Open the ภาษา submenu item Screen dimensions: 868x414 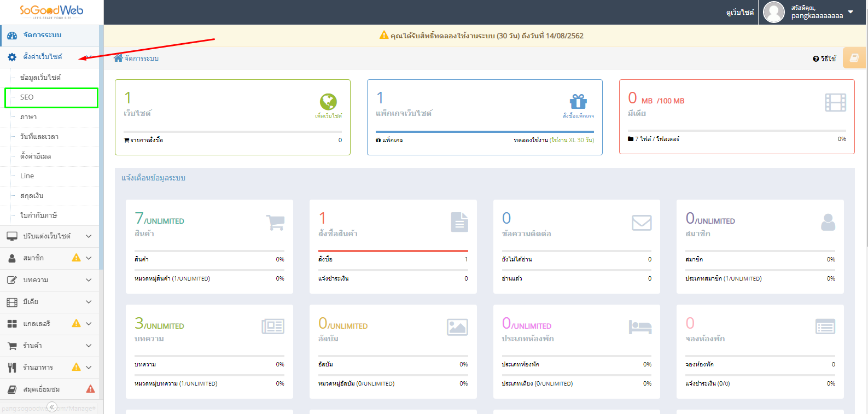pyautogui.click(x=28, y=117)
